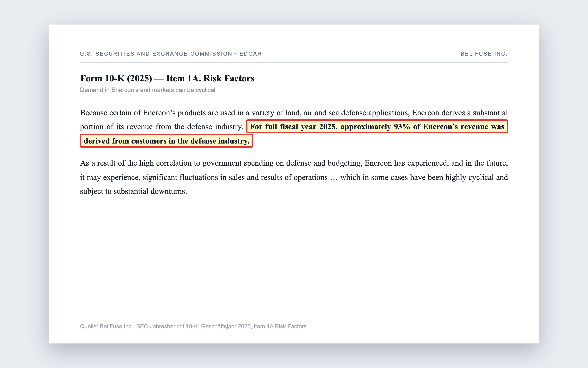
Task: Click the header text "U.S. SECURITIES AND EXCHANGE COMMISSION · EDGAR"
Action: [x=171, y=54]
